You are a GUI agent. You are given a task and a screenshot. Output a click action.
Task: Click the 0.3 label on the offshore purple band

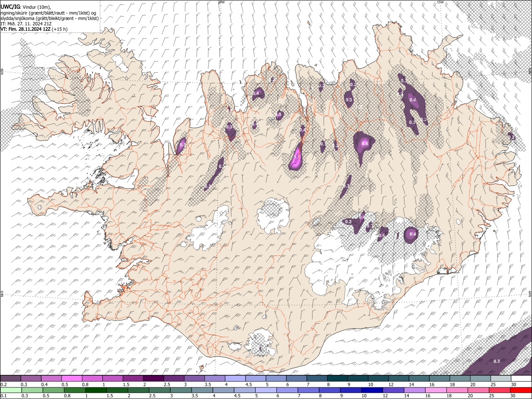pyautogui.click(x=496, y=361)
